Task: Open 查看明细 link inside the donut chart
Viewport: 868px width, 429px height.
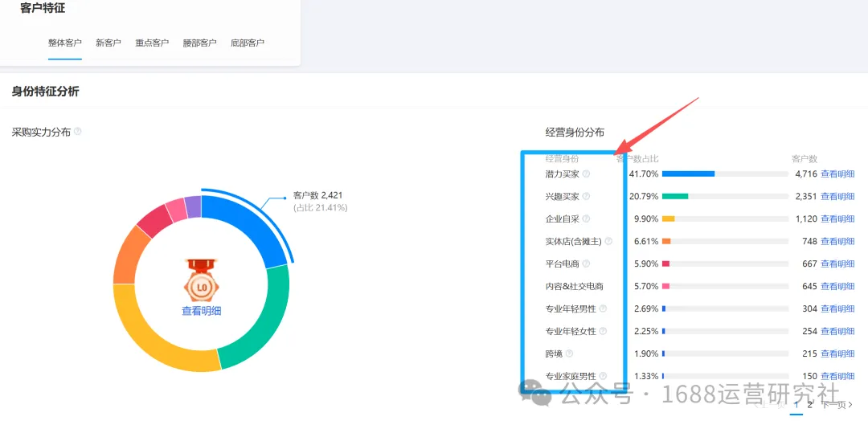Action: click(202, 311)
